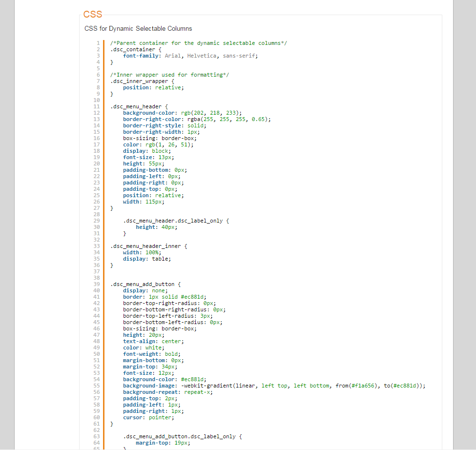This screenshot has height=450, width=476.
Task: Click the orange CSS section heading
Action: (93, 14)
